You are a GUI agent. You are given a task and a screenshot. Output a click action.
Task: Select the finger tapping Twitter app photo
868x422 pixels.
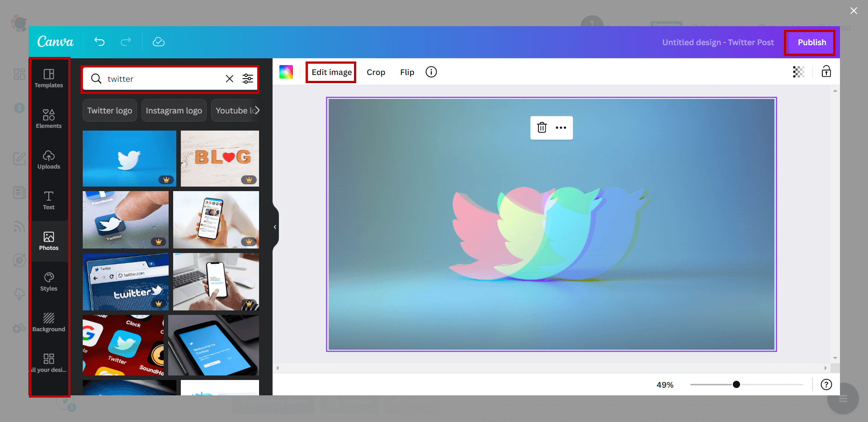pyautogui.click(x=126, y=220)
